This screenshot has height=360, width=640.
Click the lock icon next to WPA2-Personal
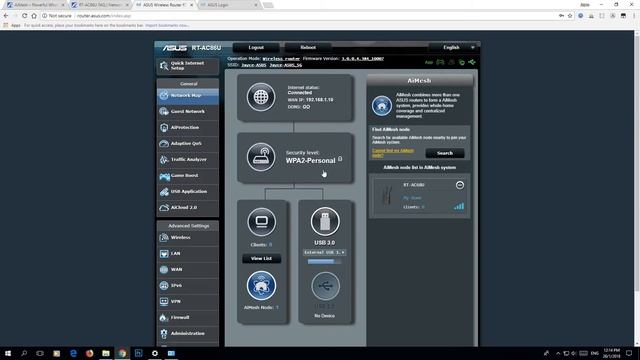[x=340, y=159]
